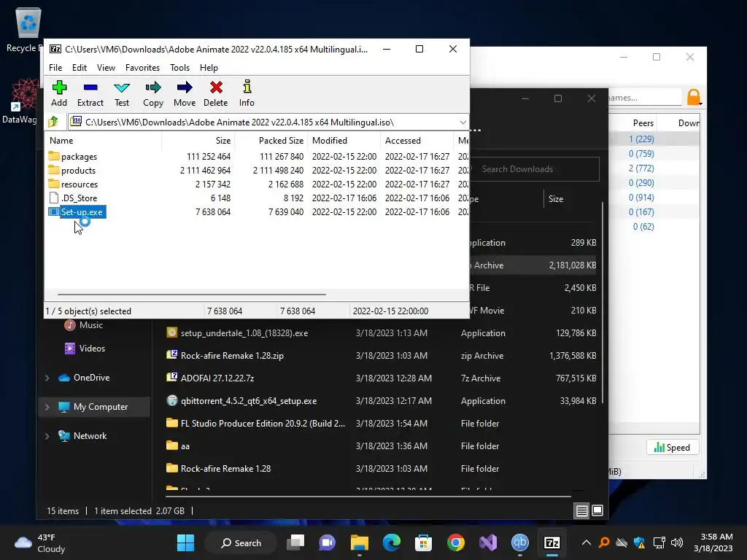Click the Extract toolbar icon
The image size is (747, 560).
tap(90, 93)
